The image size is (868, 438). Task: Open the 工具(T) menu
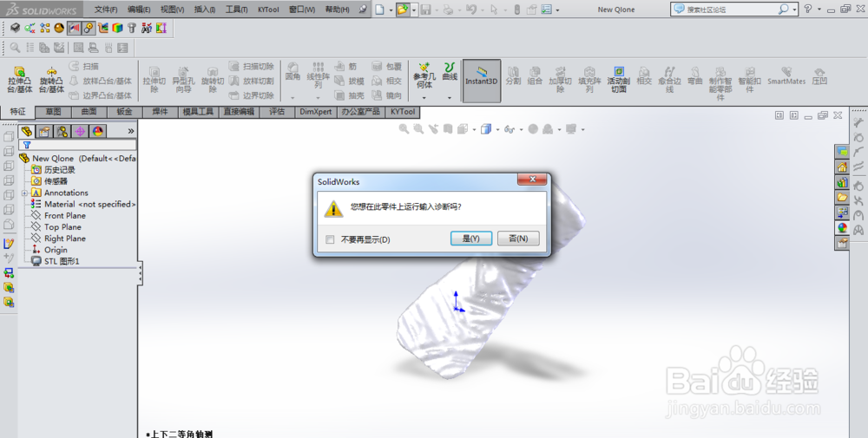[236, 10]
